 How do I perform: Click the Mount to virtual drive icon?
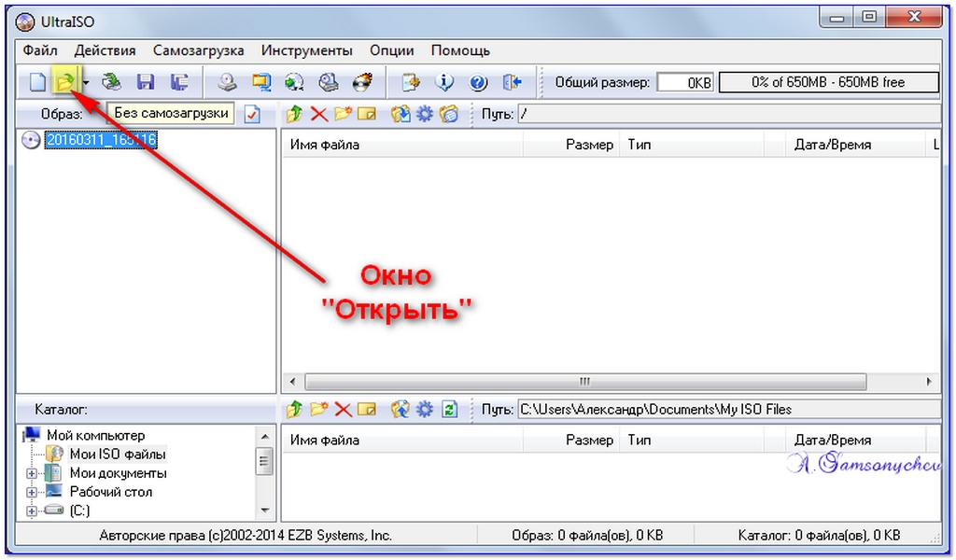tap(329, 81)
